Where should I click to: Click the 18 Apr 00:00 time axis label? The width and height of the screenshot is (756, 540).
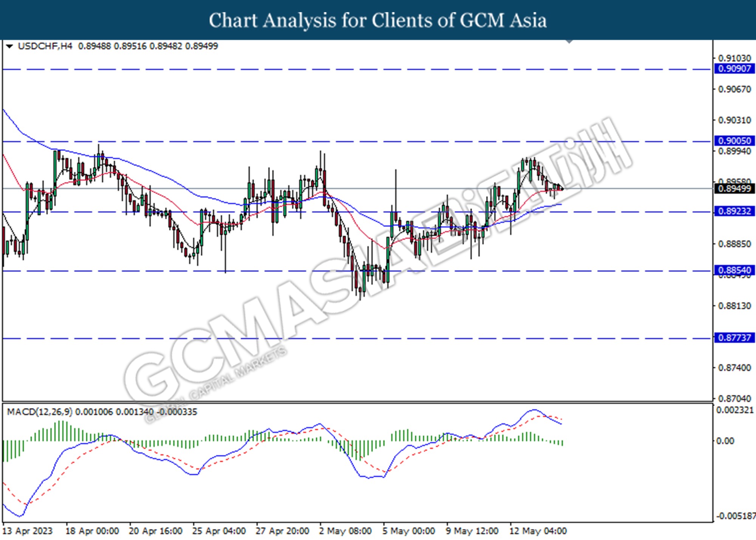(x=92, y=531)
